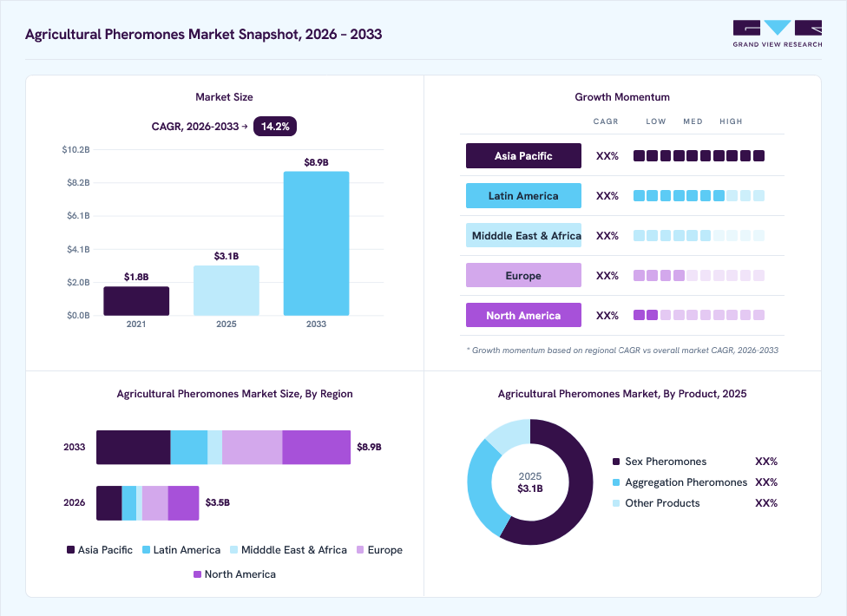Click the Aggregation Pheromones legend swatch
Viewport: 847px width, 616px height.
[616, 482]
